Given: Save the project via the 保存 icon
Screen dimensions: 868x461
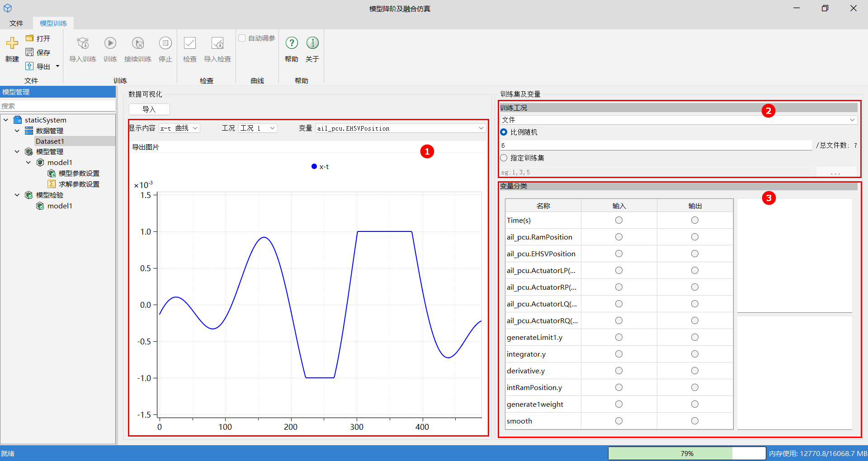Looking at the screenshot, I should (30, 52).
